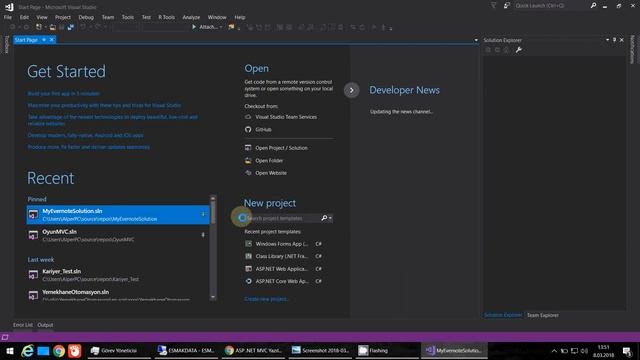Unpin MyEvernoteSolution.sln using its pin icon
The image size is (640, 360).
(203, 214)
